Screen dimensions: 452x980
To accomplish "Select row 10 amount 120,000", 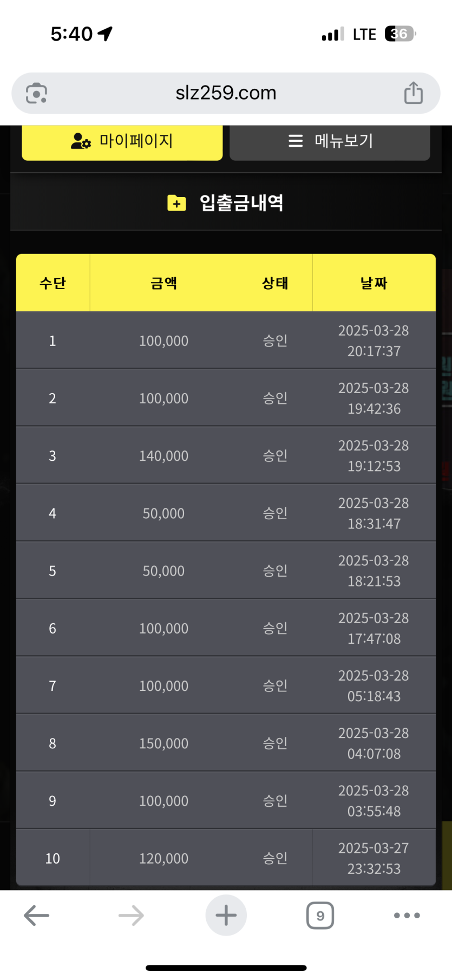I will (163, 858).
